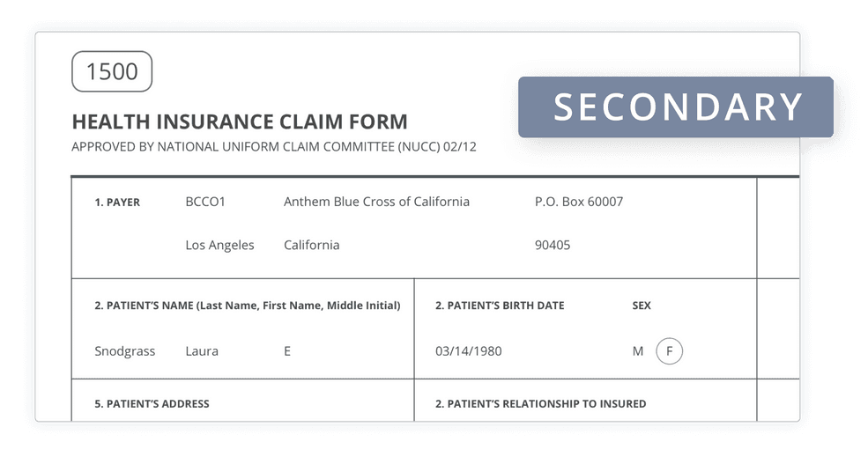Click Anthem Blue Cross of California field
Screen dimensions: 868x464
tap(376, 202)
